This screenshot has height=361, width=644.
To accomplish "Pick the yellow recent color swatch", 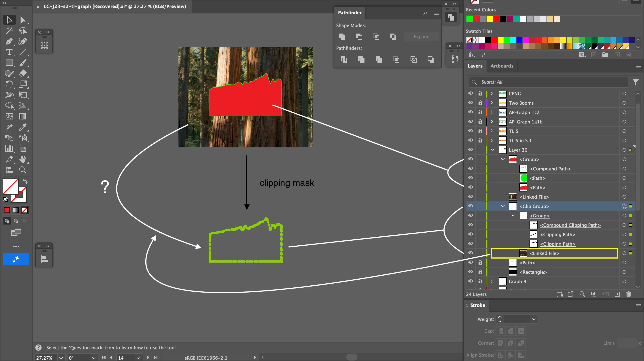I will coord(489,19).
